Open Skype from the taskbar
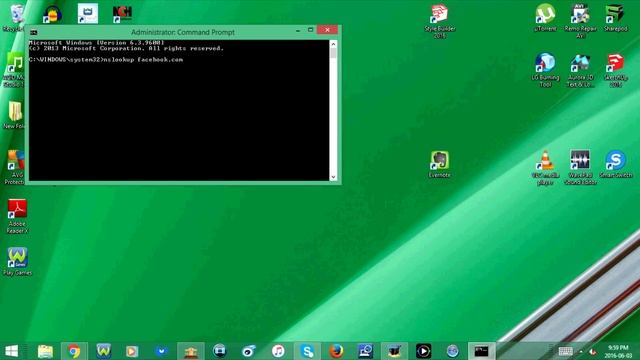 click(x=307, y=351)
